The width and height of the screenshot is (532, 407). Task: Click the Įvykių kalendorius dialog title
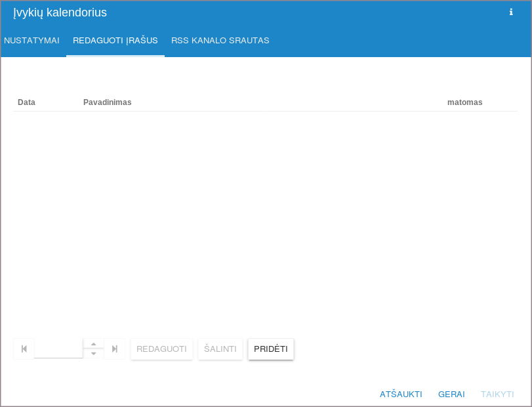[x=60, y=12]
